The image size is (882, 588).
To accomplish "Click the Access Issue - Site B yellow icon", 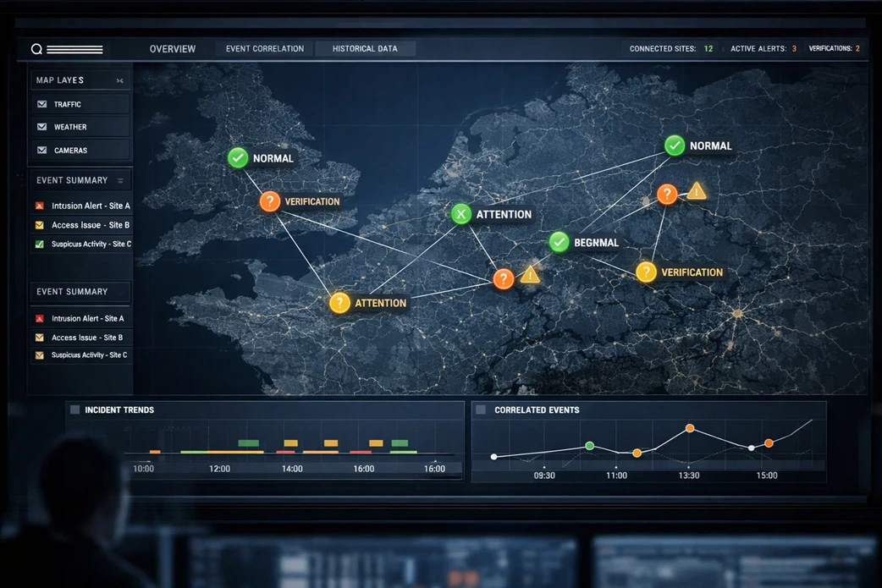I will (38, 224).
